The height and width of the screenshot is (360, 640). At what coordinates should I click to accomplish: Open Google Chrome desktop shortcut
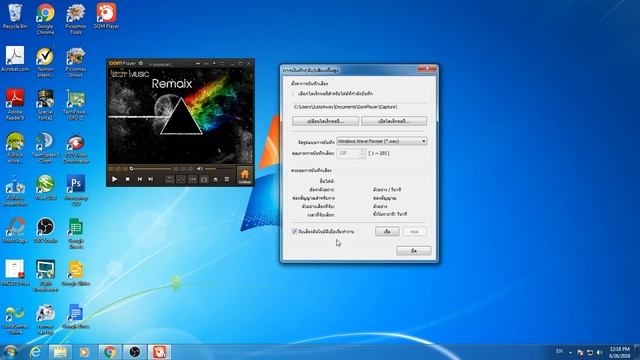click(45, 19)
